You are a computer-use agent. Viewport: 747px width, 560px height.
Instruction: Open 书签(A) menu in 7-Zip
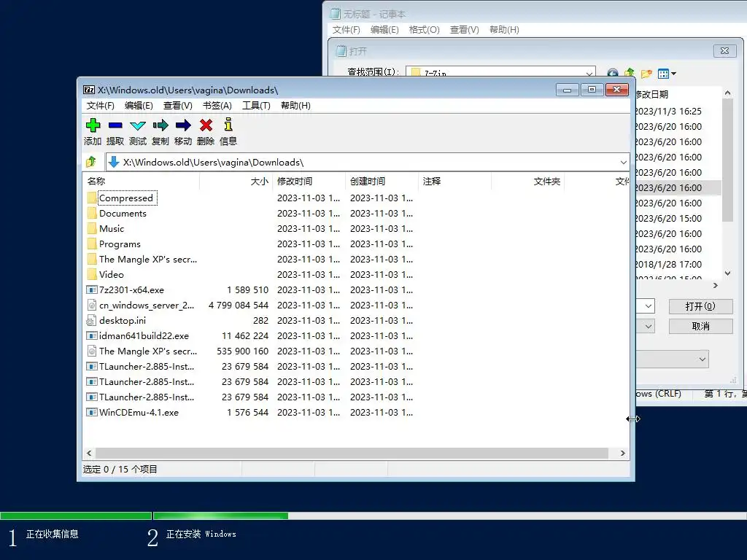[x=217, y=105]
